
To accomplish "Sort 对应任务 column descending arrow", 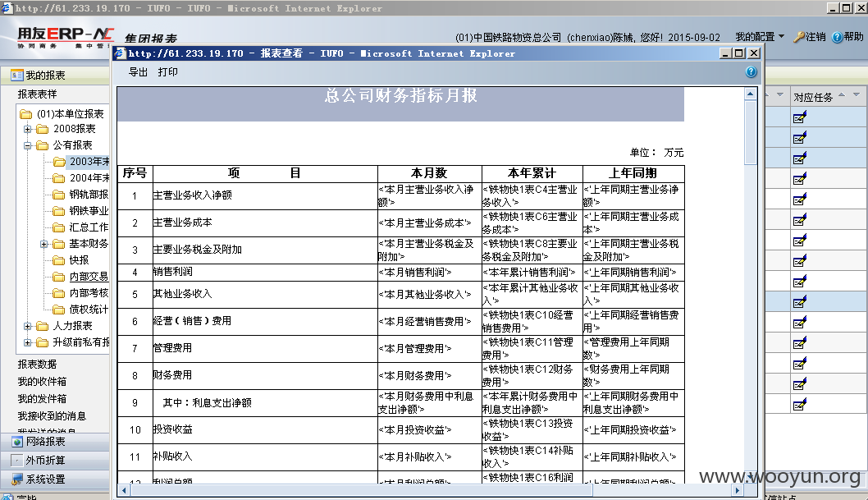I will coord(857,94).
